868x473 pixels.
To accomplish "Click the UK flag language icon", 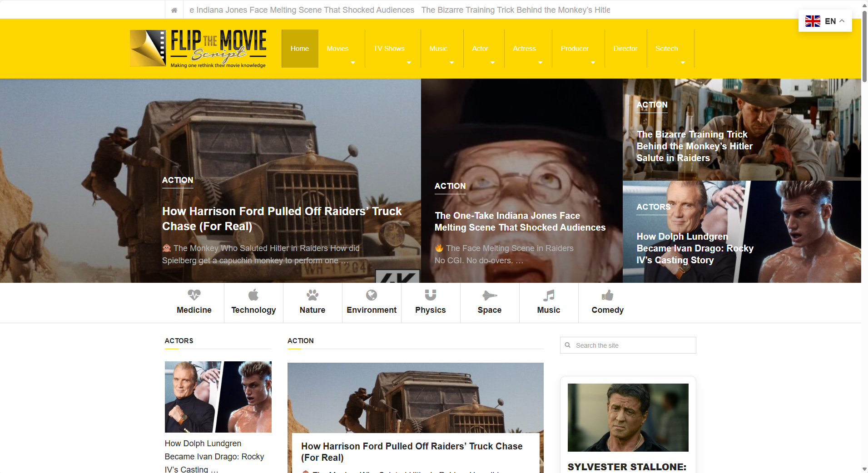I will click(813, 21).
